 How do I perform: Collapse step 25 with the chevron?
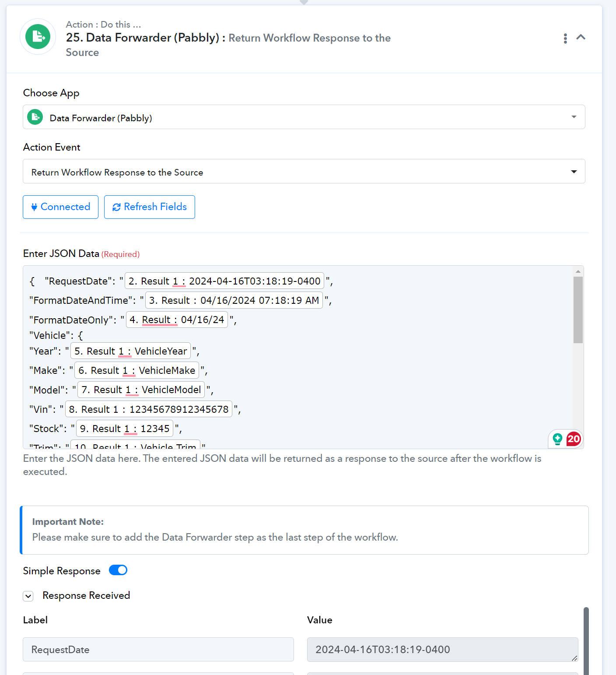(x=581, y=37)
